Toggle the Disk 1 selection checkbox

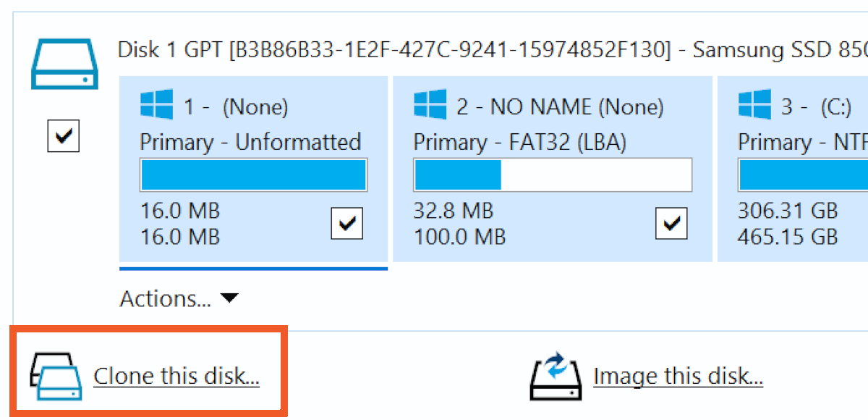click(63, 135)
